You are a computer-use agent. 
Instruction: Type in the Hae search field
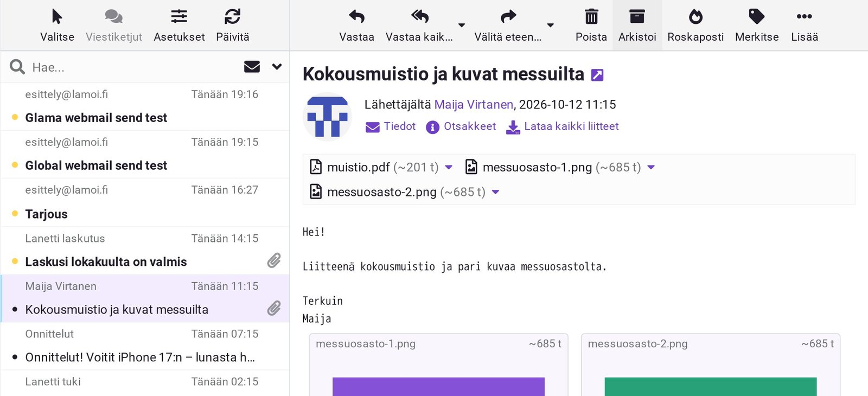[x=133, y=67]
